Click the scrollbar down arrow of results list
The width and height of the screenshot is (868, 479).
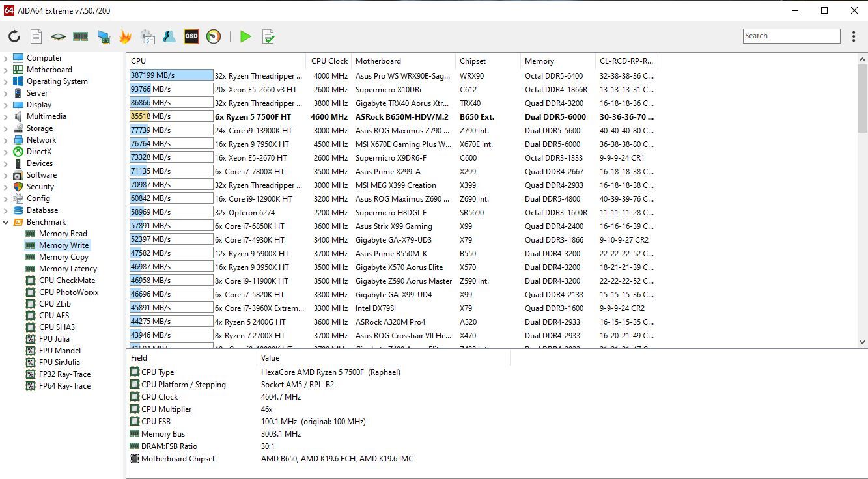point(862,342)
